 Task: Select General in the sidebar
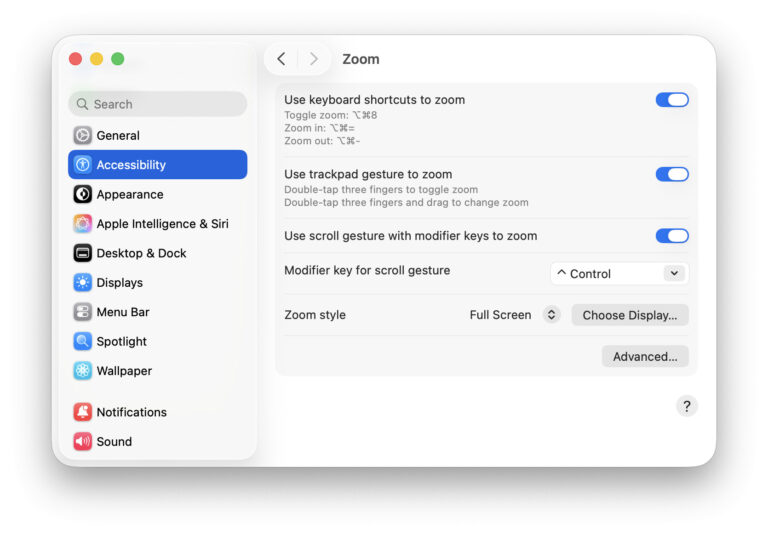tap(158, 135)
